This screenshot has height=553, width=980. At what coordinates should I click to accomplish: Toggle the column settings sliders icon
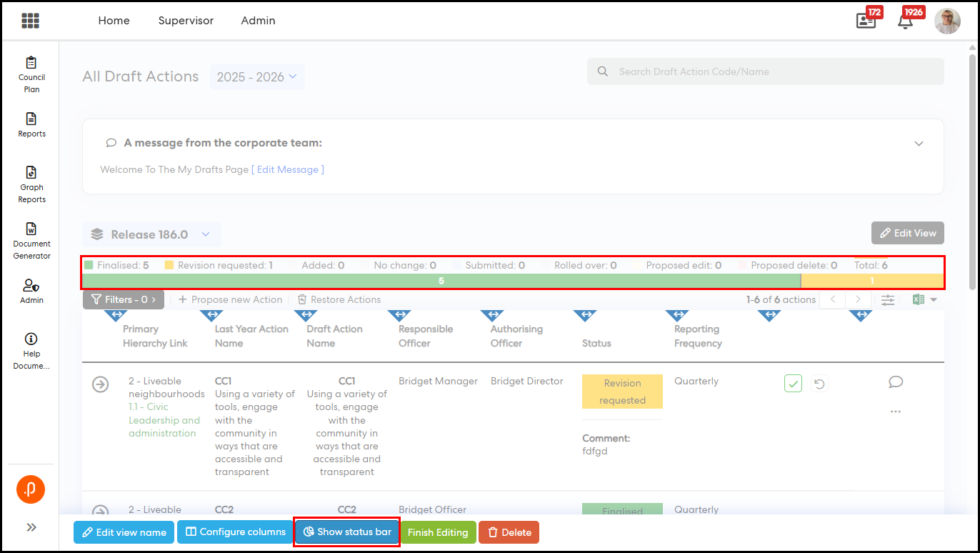[x=888, y=300]
